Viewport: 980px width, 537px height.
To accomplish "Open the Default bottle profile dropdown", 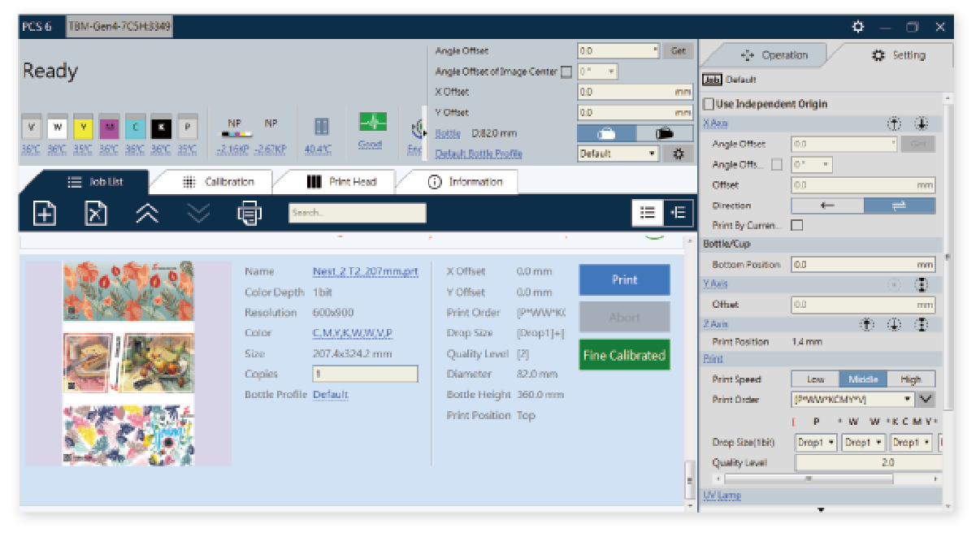I will click(x=618, y=154).
